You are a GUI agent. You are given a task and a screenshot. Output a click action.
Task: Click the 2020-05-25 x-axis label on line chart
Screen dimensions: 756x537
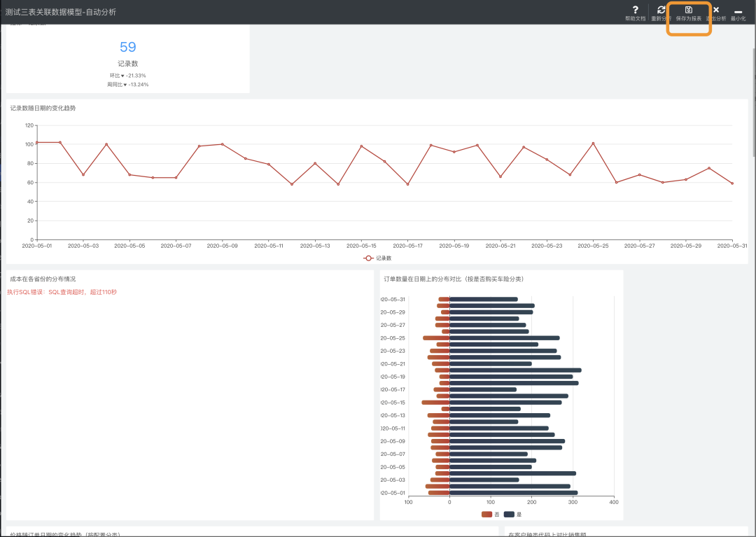[593, 246]
